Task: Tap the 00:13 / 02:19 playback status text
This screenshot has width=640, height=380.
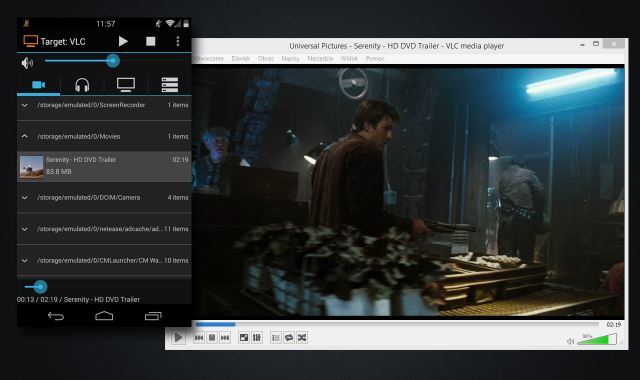Action: (x=78, y=300)
